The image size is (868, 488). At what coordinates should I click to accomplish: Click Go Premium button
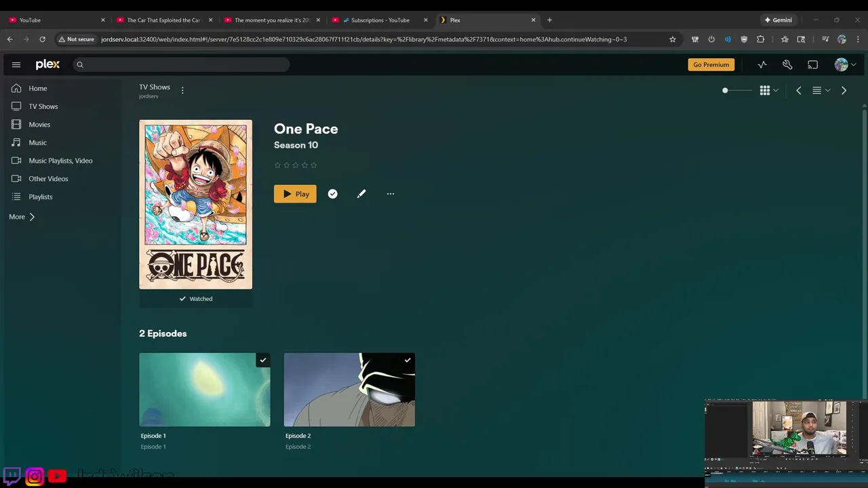click(x=711, y=64)
